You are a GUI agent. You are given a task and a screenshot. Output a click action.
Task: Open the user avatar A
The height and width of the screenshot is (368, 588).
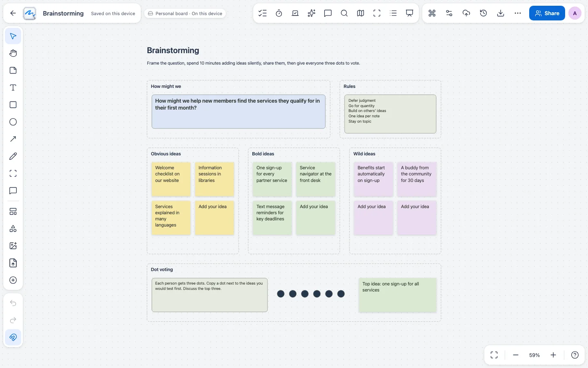pos(575,13)
